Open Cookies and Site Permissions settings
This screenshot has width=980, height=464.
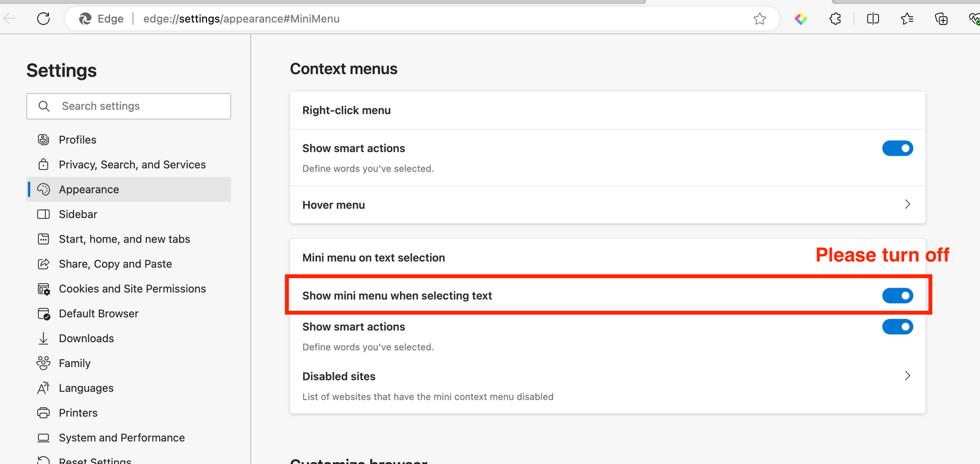click(132, 288)
